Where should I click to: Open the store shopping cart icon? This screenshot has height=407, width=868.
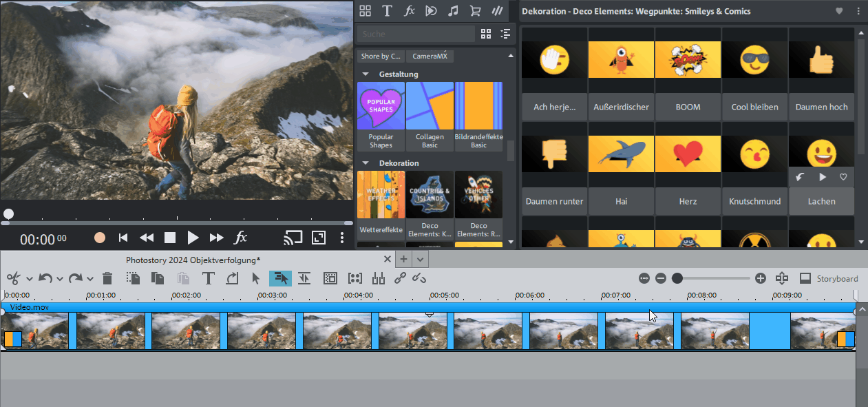pyautogui.click(x=475, y=10)
